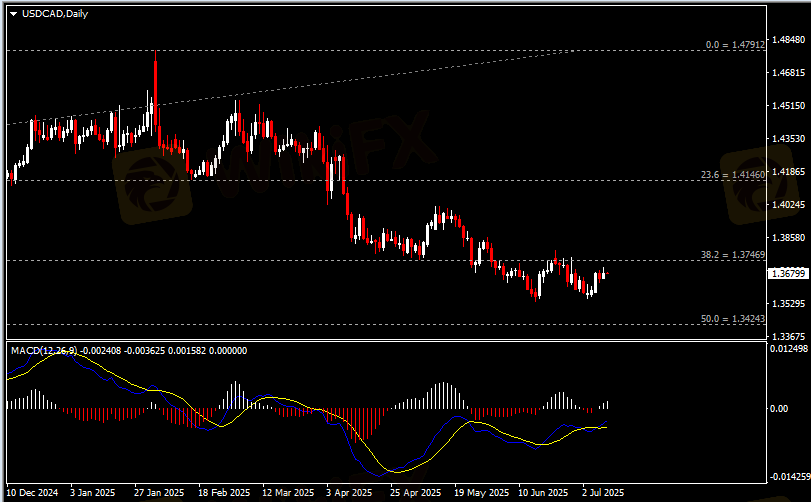The width and height of the screenshot is (811, 502).
Task: Click the 1.35295 price scale value
Action: pyautogui.click(x=788, y=303)
